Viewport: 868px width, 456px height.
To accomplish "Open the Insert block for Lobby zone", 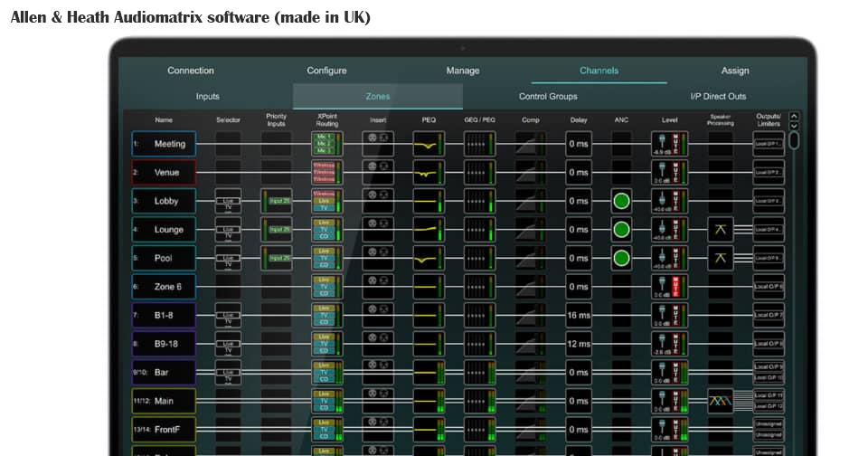I will pos(378,201).
